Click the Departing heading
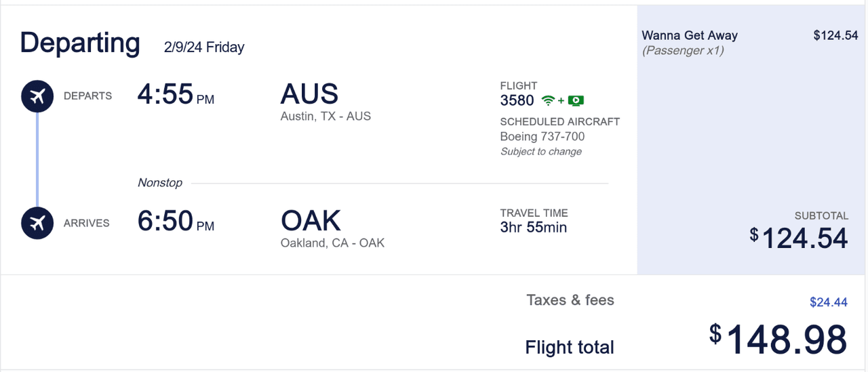Screen dimensions: 868x372 (80, 43)
